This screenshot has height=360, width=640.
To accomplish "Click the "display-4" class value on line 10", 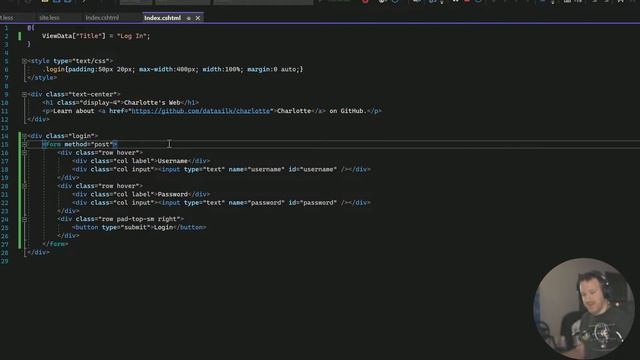I will 100,102.
